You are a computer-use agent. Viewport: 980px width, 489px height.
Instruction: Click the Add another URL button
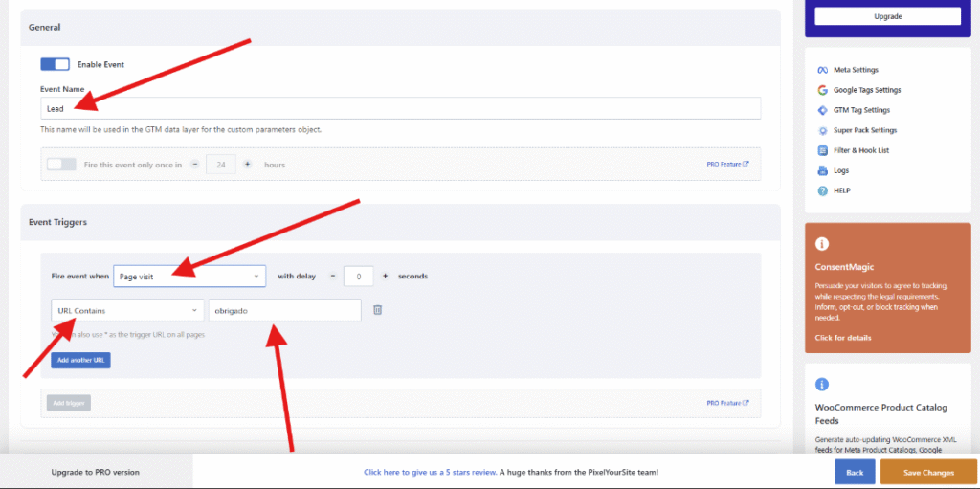pyautogui.click(x=81, y=361)
